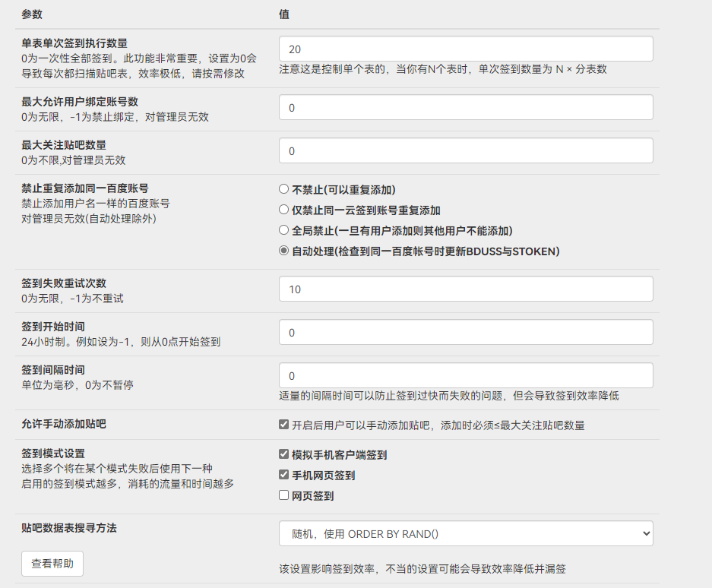
Task: Focus the 签到开始时间 input box
Action: click(x=465, y=332)
